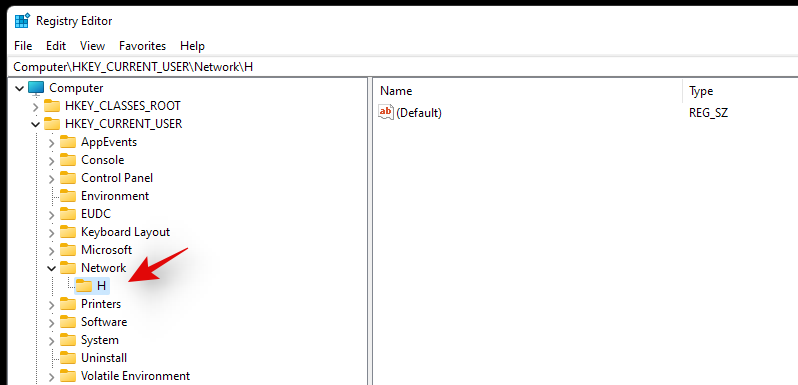798x385 pixels.
Task: Open the Help menu
Action: [192, 46]
